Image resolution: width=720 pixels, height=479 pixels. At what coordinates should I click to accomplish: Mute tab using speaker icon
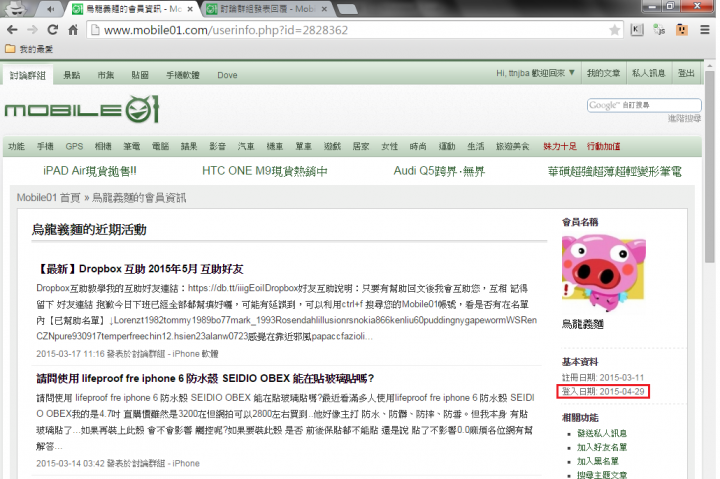[x=51, y=9]
